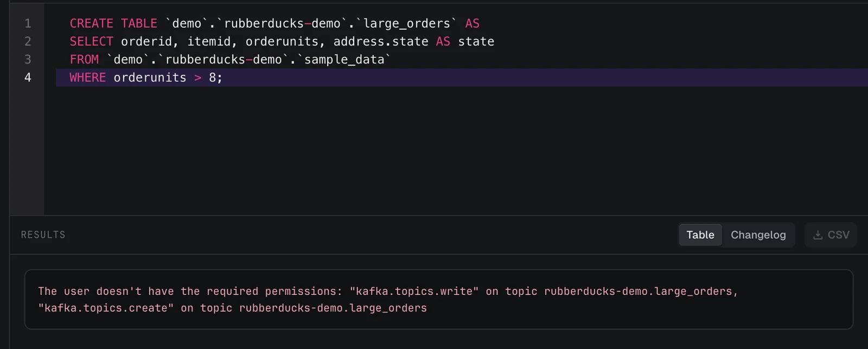Screen dimensions: 868x349
Task: Click the download icon beside CSV
Action: tap(818, 235)
